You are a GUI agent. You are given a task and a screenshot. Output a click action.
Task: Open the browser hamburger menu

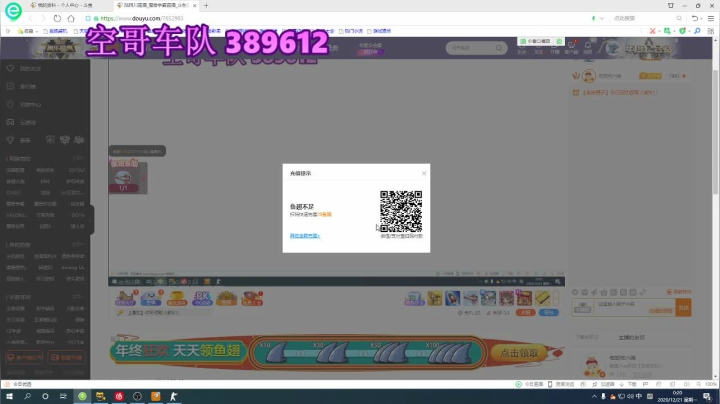click(711, 18)
